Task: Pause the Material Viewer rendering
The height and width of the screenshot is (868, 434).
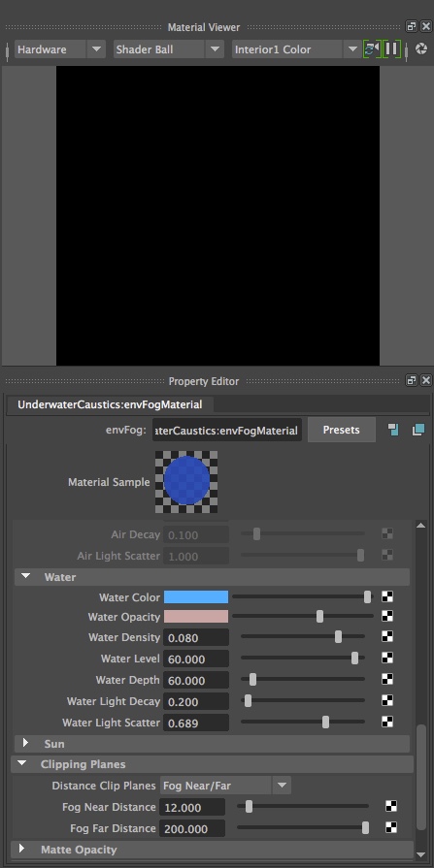Action: [x=390, y=48]
